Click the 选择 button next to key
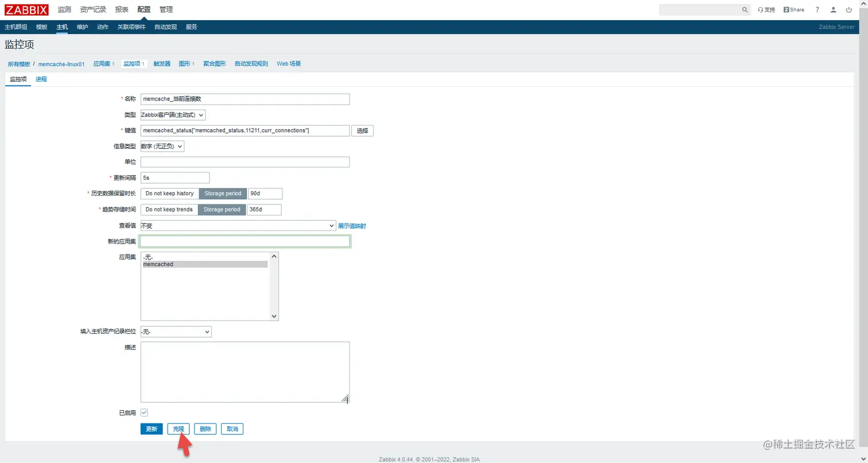Viewport: 868px width, 463px height. pyautogui.click(x=362, y=131)
